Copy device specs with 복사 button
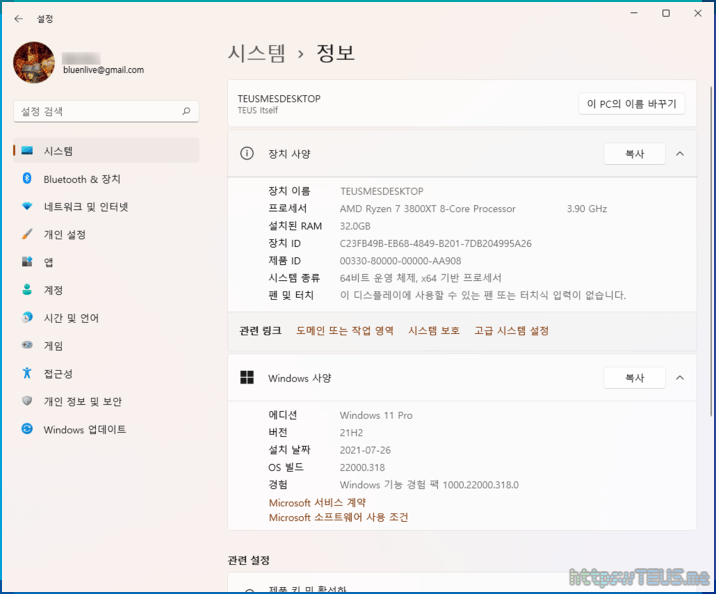 tap(634, 154)
